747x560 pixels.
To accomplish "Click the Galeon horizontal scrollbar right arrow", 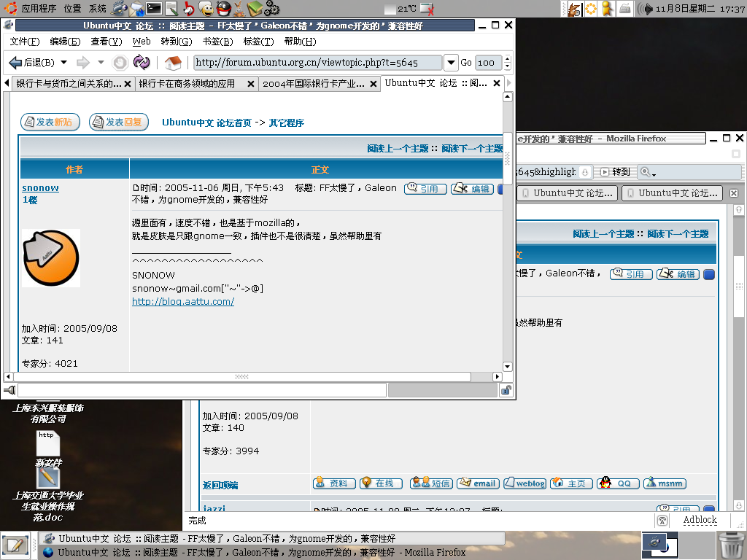I will [x=498, y=377].
